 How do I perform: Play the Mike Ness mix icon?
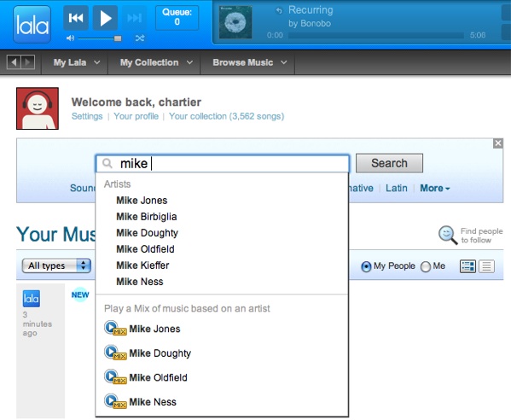(115, 401)
